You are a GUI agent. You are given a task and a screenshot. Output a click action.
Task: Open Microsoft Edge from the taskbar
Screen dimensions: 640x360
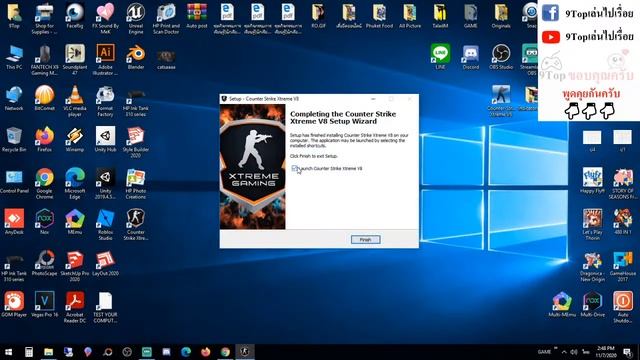[186, 352]
